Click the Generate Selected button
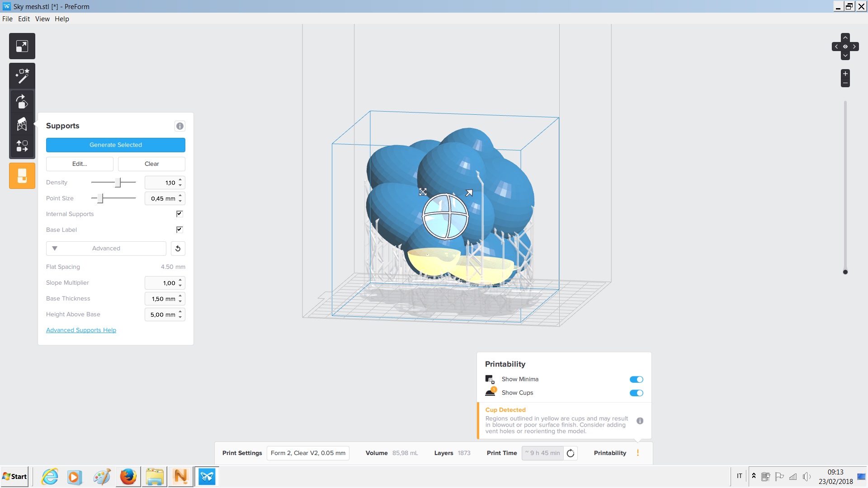Image resolution: width=868 pixels, height=488 pixels. [x=115, y=145]
